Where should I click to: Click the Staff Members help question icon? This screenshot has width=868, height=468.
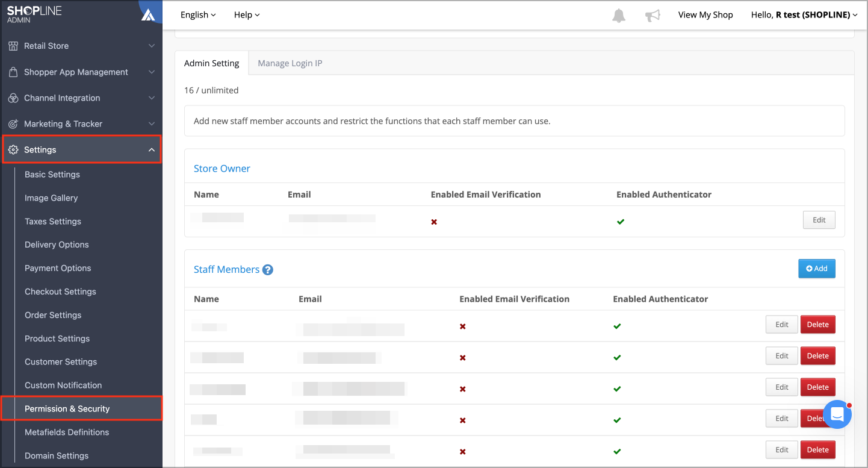268,270
